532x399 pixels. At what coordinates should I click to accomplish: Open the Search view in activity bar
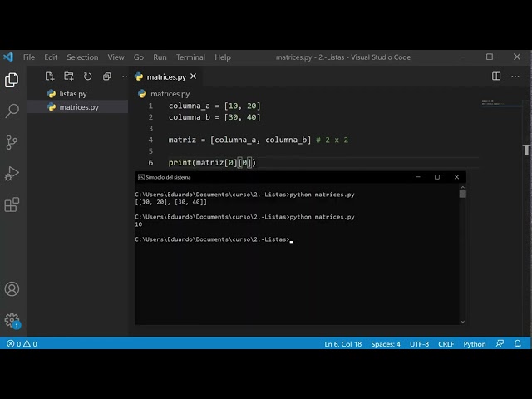pos(12,111)
